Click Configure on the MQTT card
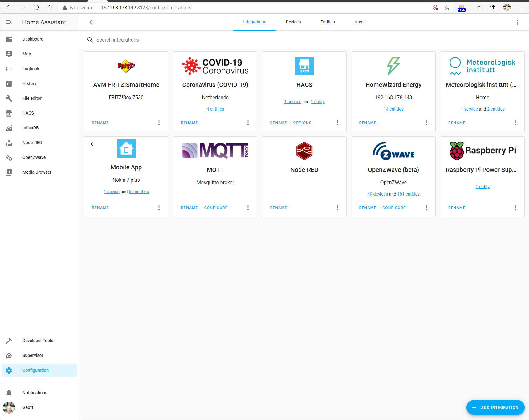 (x=216, y=208)
